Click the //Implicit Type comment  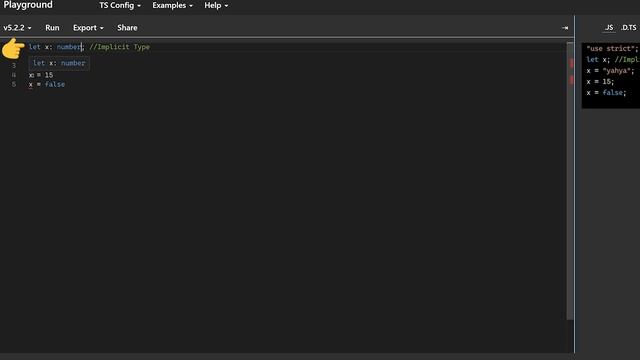120,47
